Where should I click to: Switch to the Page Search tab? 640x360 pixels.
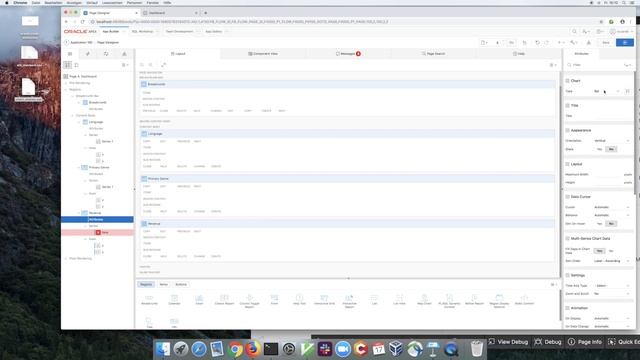(x=433, y=54)
